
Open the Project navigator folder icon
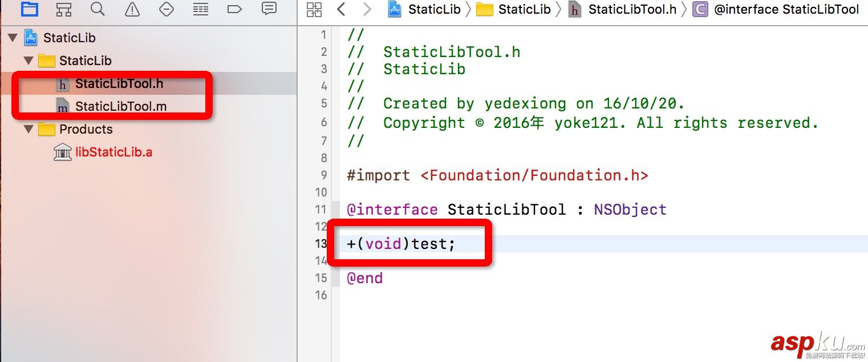pos(29,9)
